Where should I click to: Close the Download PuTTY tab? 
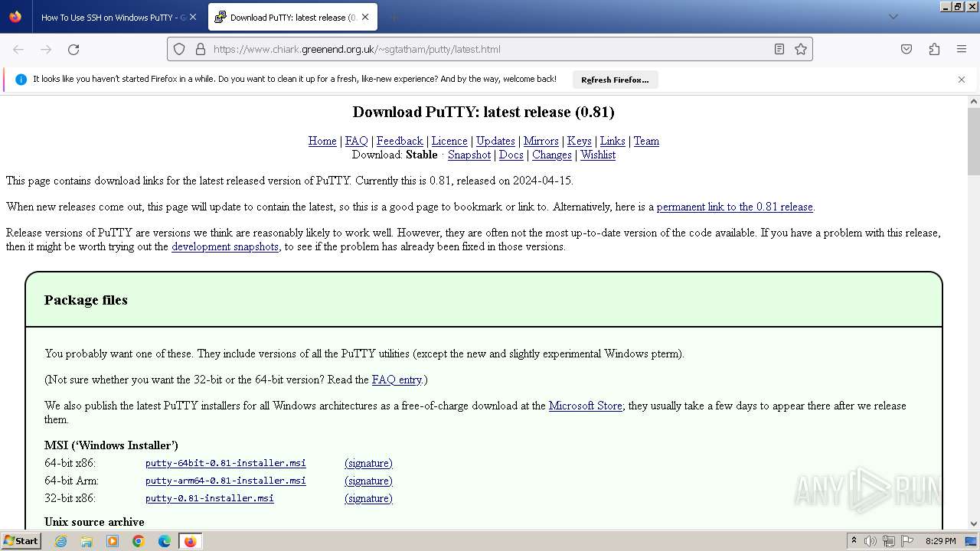click(x=366, y=17)
